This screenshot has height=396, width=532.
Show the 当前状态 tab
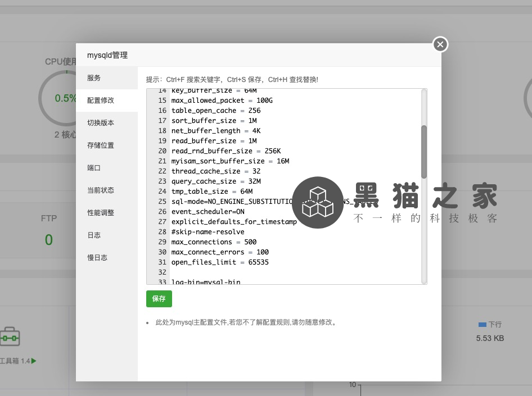[x=107, y=190]
